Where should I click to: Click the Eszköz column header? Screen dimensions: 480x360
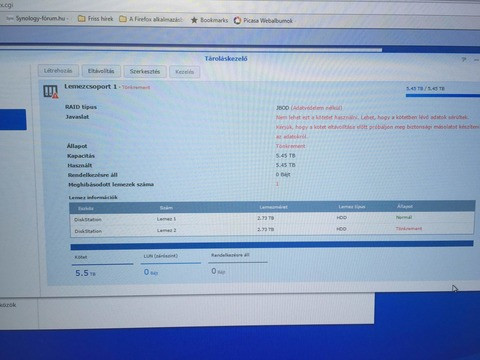[86, 208]
